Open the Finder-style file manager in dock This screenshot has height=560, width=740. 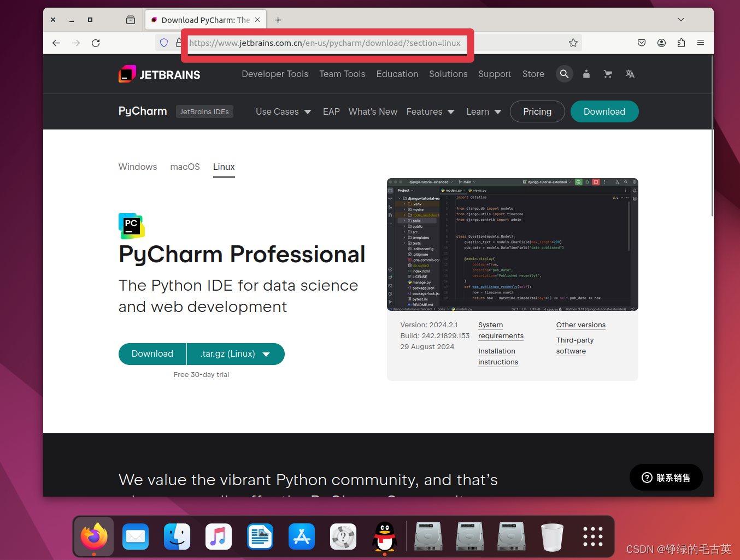pyautogui.click(x=177, y=537)
